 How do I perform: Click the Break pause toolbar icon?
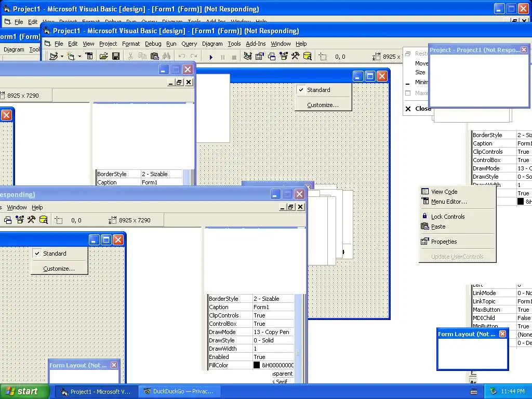pos(222,57)
